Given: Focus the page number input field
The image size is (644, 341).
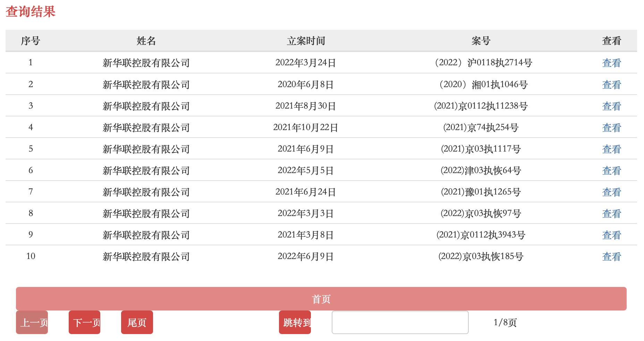Looking at the screenshot, I should (x=400, y=322).
